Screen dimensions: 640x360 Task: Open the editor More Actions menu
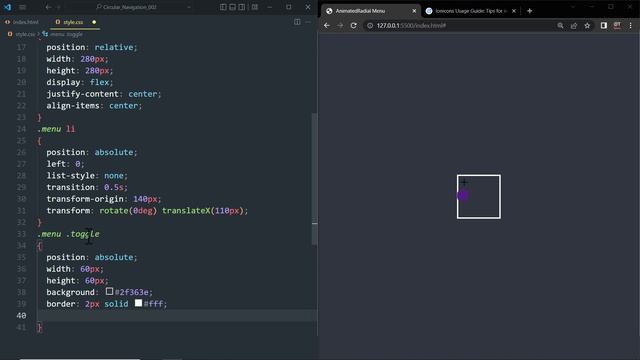click(x=308, y=22)
